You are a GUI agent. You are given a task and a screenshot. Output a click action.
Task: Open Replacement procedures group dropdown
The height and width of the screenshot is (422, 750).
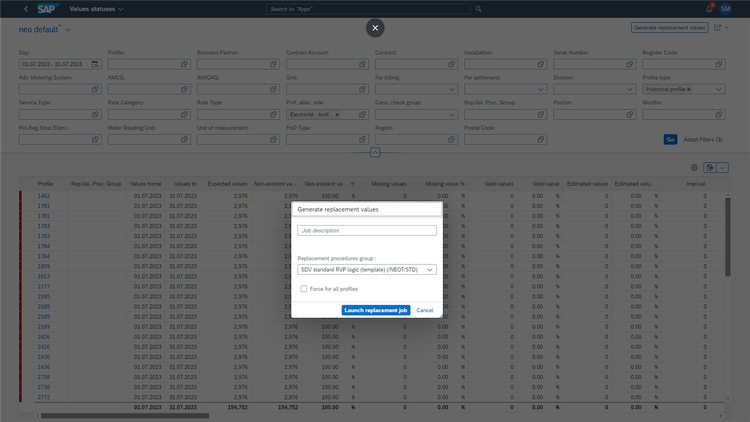tap(430, 270)
